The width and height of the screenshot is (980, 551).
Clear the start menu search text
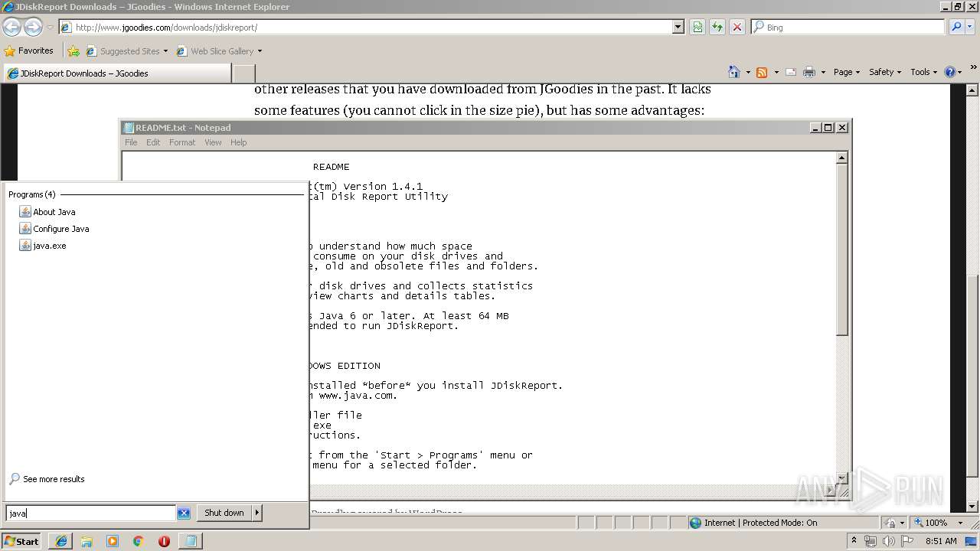[184, 513]
